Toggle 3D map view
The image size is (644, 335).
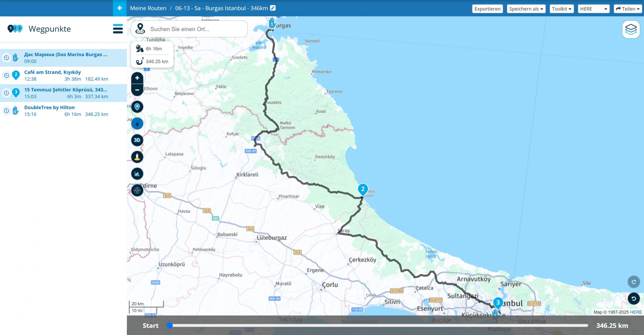point(137,140)
